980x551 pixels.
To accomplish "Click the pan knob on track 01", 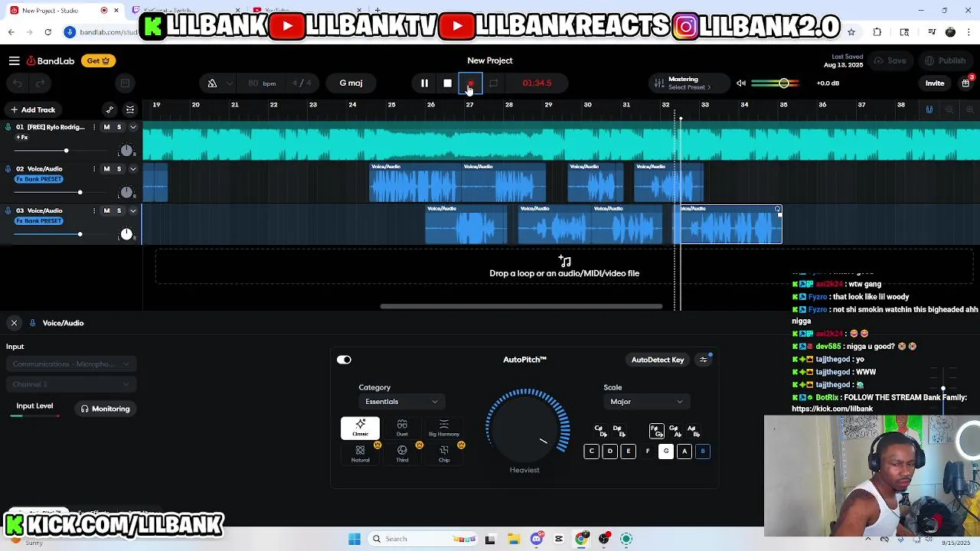I will 126,150.
